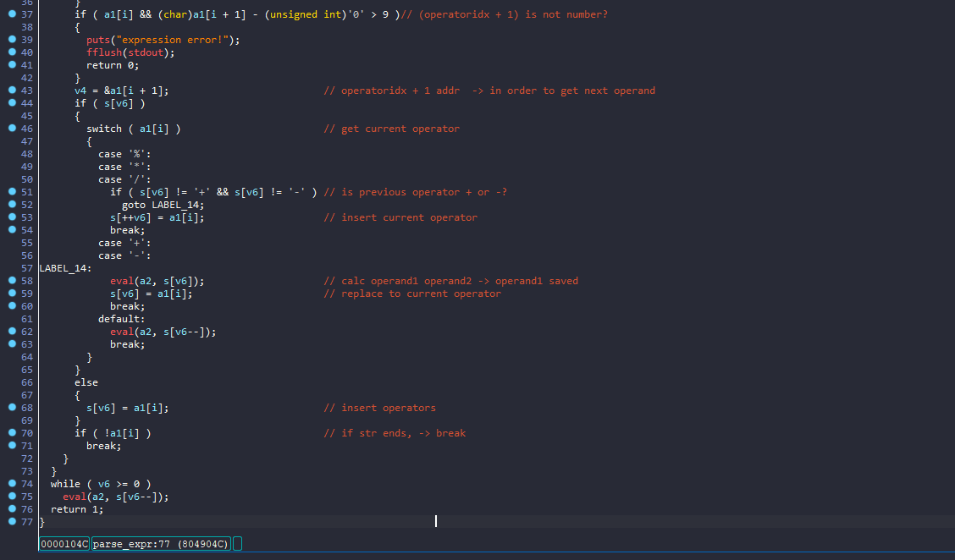Screen dimensions: 955x560
Task: Toggle breakpoint dot on line 62
Action: click(x=12, y=331)
